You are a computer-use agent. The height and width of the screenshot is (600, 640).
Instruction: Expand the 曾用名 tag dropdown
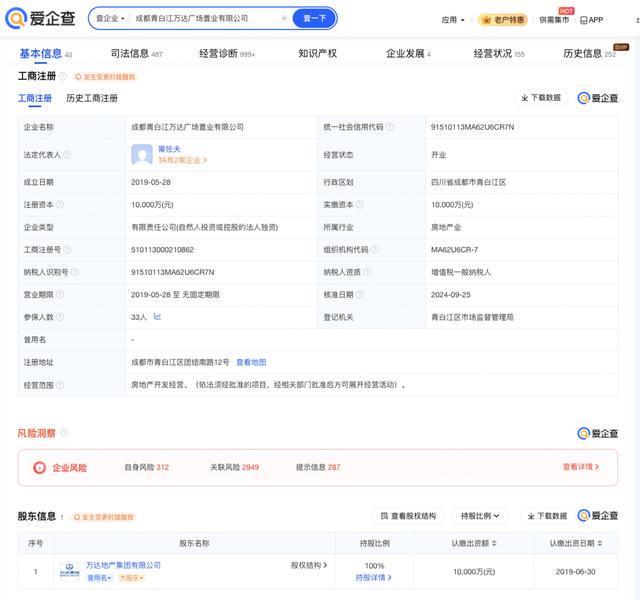pos(99,578)
